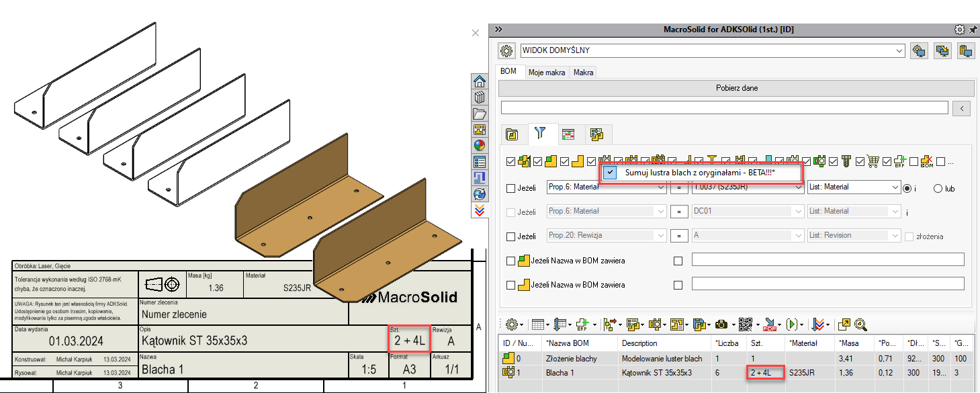Screen dimensions: 980x393
Task: Toggle the checkbox beside the ERP icon
Action: (x=887, y=161)
